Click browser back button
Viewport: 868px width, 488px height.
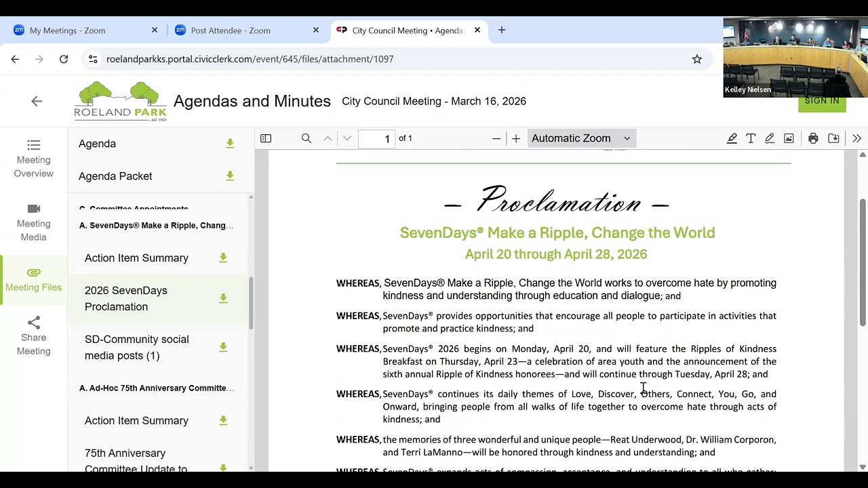(15, 59)
